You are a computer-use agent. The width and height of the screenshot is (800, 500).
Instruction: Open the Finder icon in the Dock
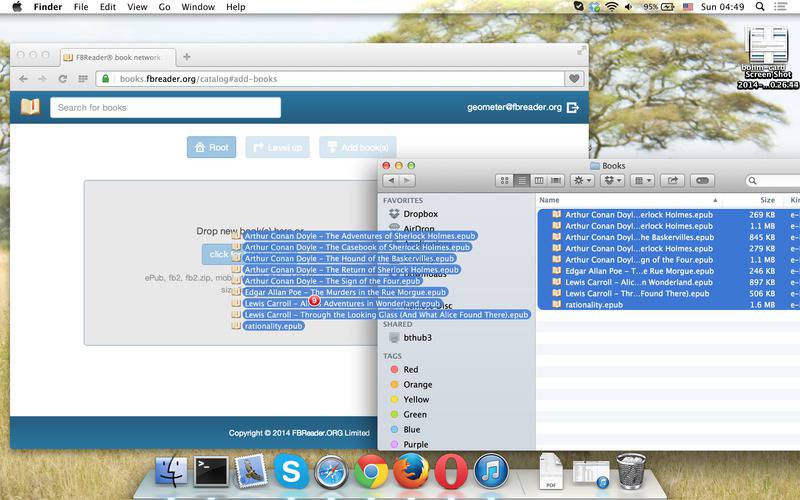coord(171,470)
